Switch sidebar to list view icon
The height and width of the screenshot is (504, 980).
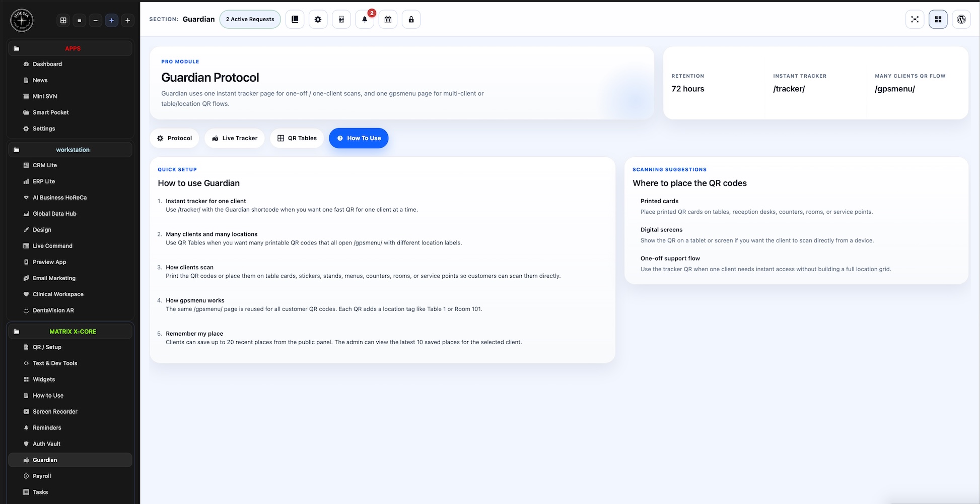coord(79,20)
